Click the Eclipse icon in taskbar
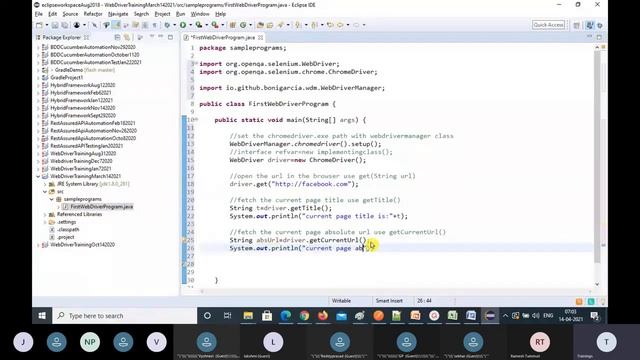 pyautogui.click(x=490, y=316)
